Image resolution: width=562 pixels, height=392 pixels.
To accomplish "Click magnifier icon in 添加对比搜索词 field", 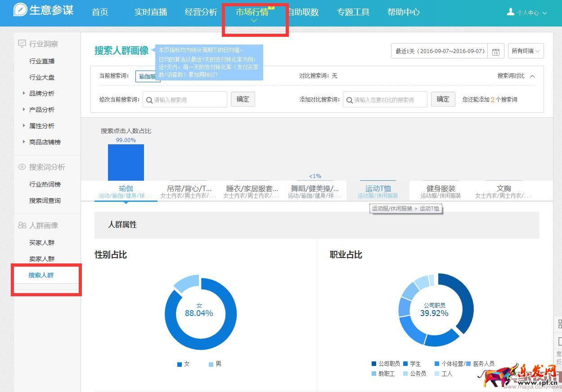I will point(349,100).
